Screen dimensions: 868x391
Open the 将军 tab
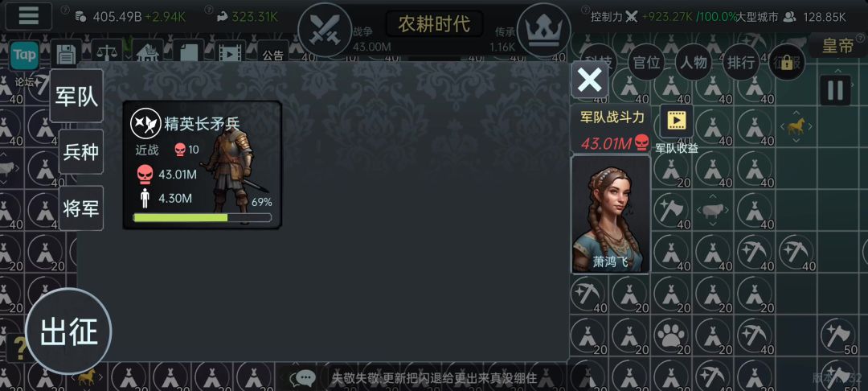(81, 208)
